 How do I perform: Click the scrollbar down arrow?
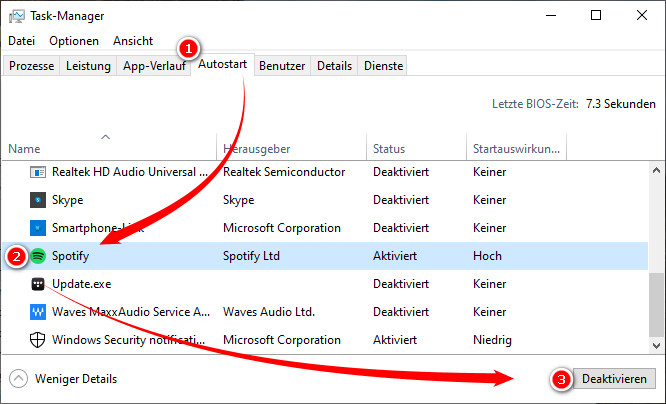[656, 345]
